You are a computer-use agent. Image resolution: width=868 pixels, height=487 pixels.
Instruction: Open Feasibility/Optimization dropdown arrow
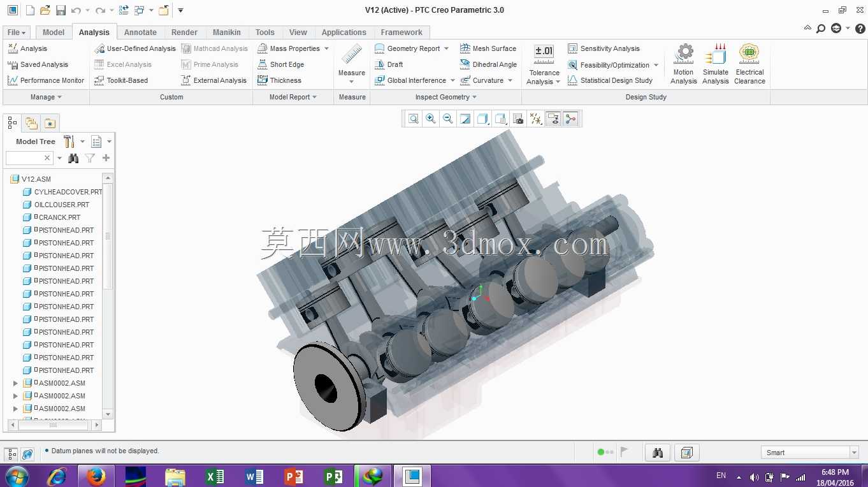tap(655, 65)
